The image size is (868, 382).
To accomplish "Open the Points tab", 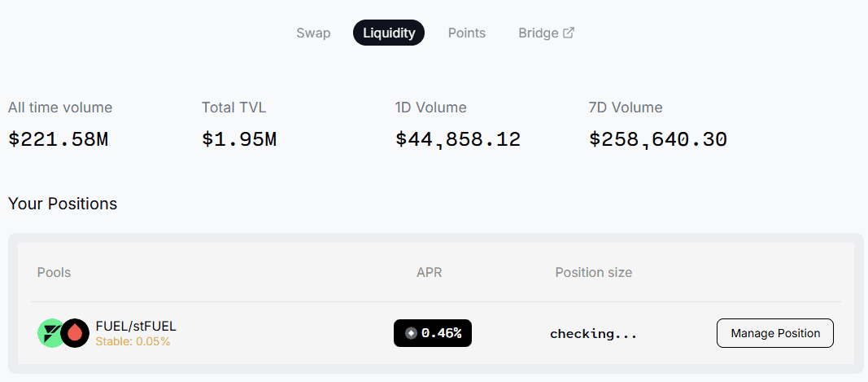I will [x=467, y=33].
